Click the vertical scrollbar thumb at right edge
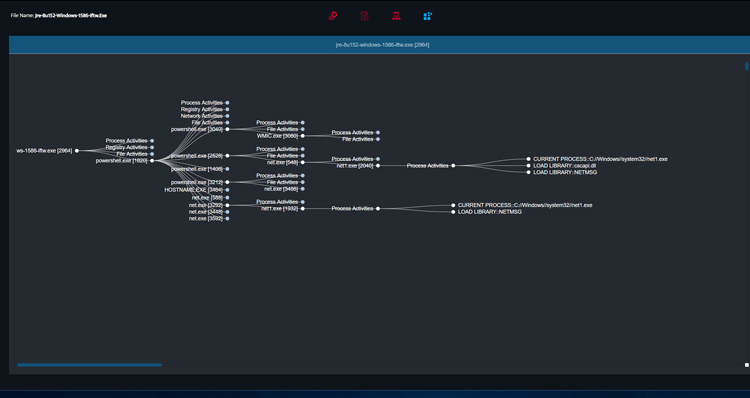This screenshot has width=750, height=398. pyautogui.click(x=747, y=66)
